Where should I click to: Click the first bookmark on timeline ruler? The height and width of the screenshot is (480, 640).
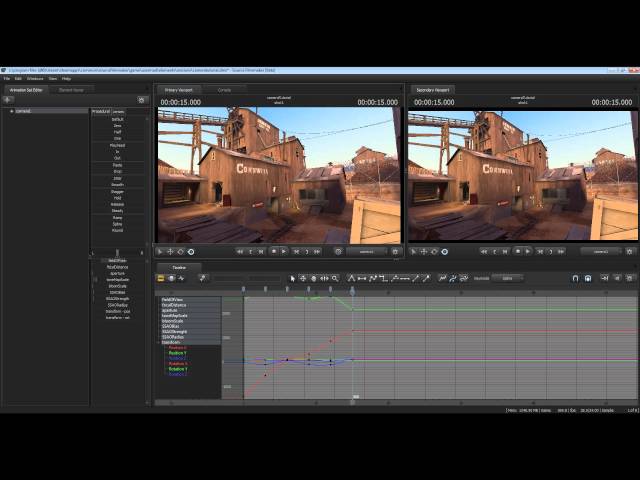tap(244, 289)
